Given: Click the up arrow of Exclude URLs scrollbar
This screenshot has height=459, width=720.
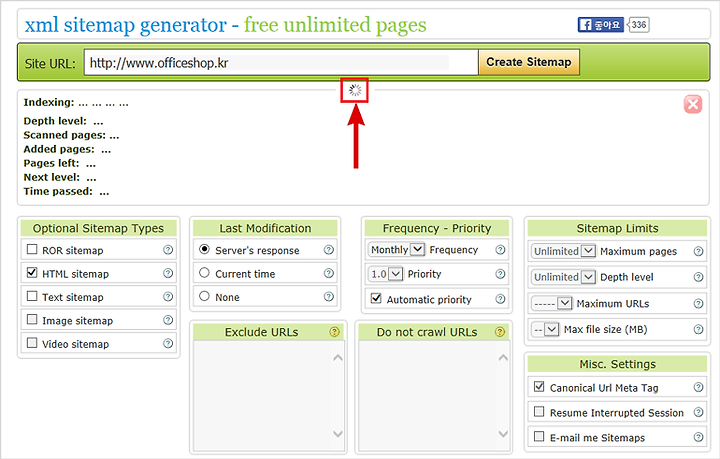Looking at the screenshot, I should pos(338,357).
